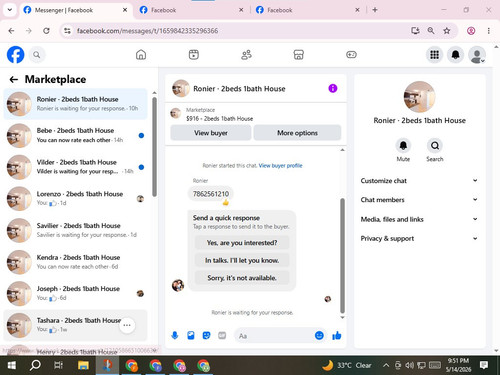Expand Media, files and links section

pyautogui.click(x=419, y=219)
